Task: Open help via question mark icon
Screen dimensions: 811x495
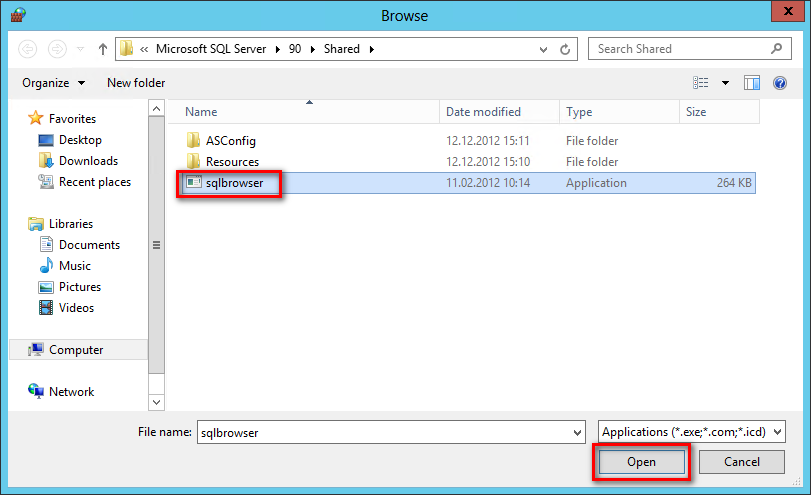Action: [781, 83]
